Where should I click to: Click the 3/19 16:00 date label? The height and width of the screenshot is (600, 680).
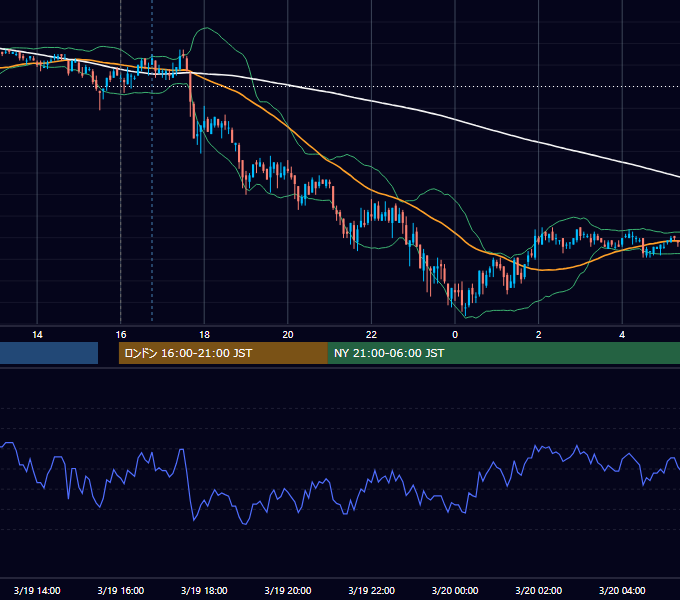(x=121, y=590)
